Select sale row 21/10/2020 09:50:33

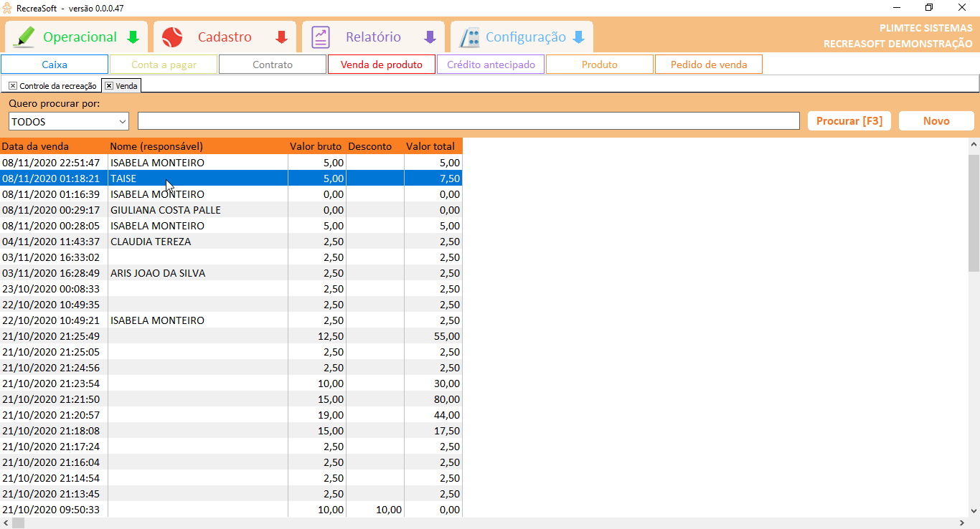pyautogui.click(x=231, y=510)
